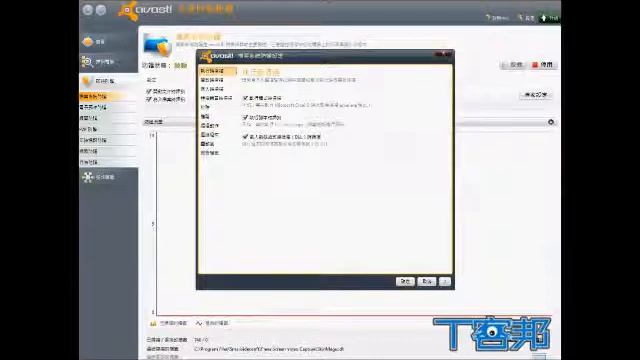Select the highlighted File System Shield sidebar item

click(108, 97)
